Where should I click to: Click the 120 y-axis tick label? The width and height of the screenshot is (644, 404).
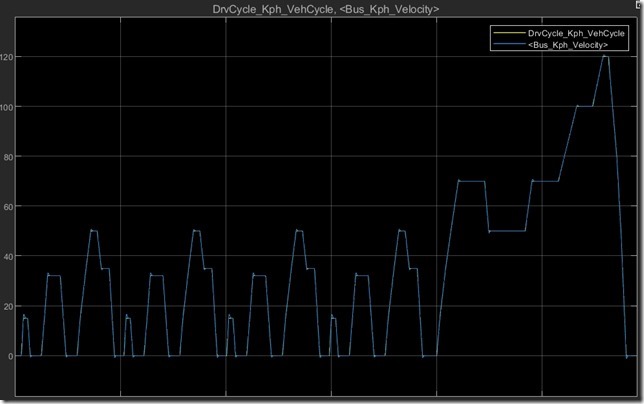pyautogui.click(x=6, y=57)
